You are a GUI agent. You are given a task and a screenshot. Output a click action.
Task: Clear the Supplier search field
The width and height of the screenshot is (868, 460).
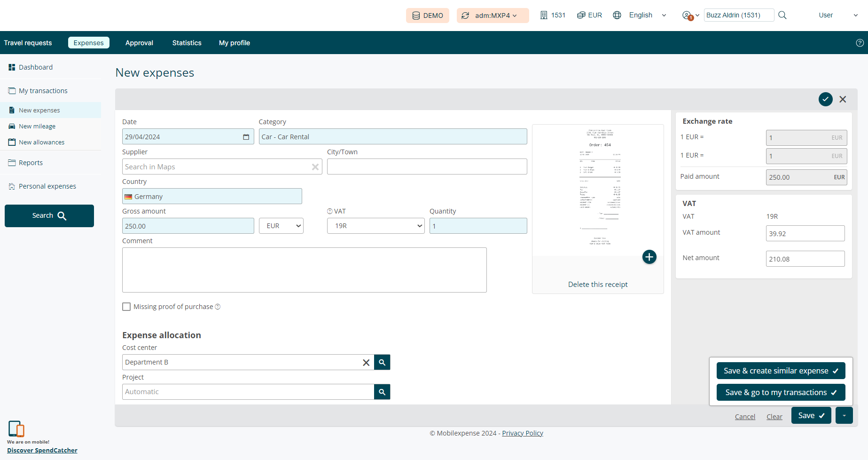point(315,167)
